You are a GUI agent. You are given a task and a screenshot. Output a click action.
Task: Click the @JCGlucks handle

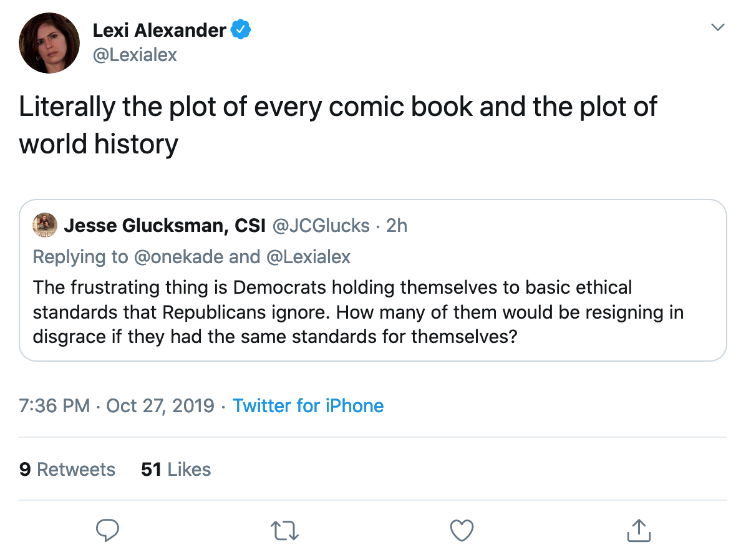[x=321, y=225]
